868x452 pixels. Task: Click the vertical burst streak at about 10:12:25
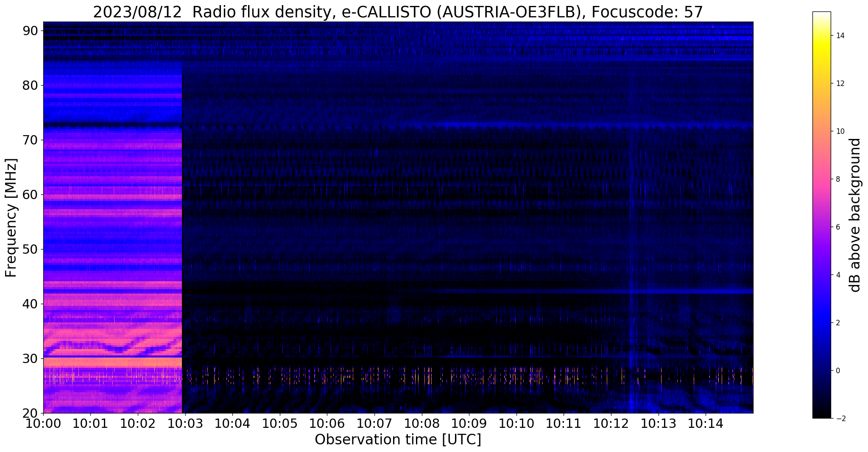pyautogui.click(x=632, y=271)
